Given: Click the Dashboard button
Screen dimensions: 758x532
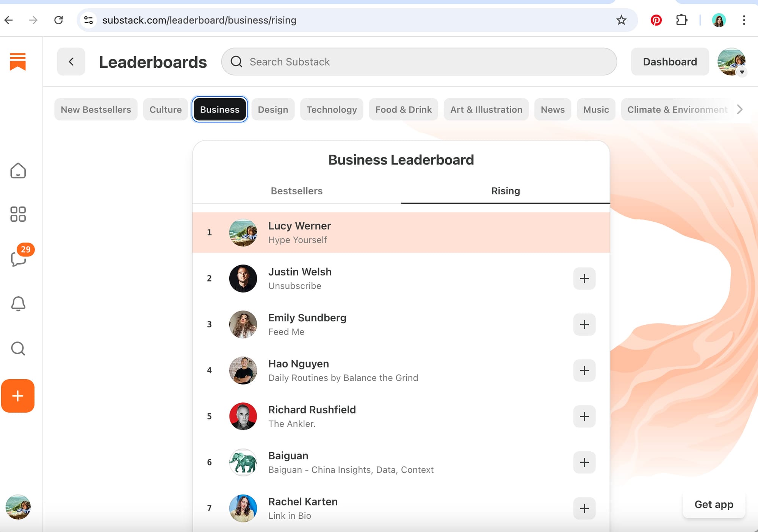Looking at the screenshot, I should tap(670, 62).
